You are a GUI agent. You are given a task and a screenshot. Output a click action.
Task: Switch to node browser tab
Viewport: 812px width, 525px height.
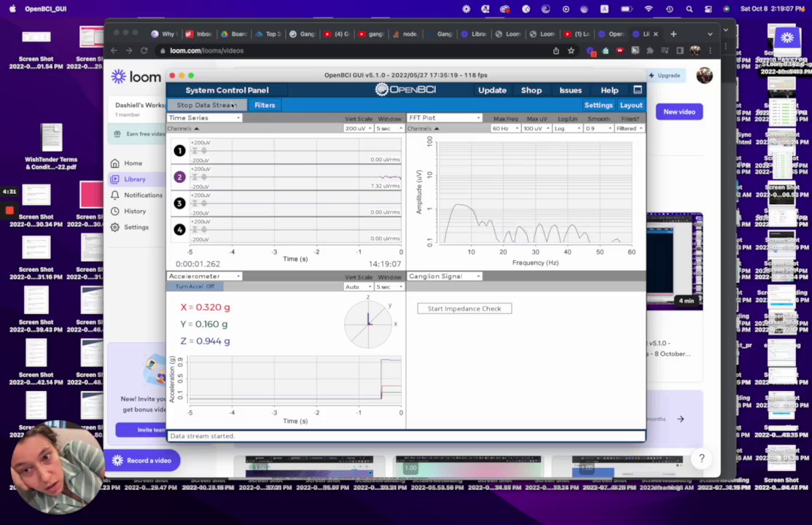405,34
